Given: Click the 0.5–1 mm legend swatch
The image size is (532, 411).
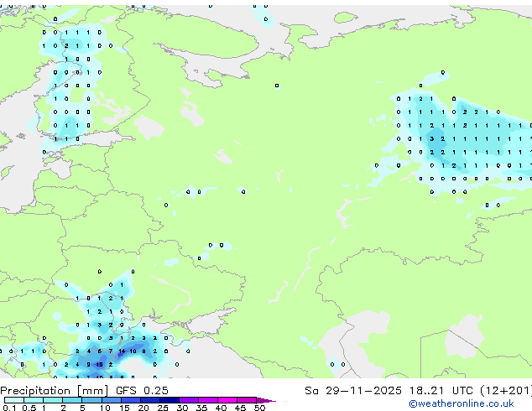Looking at the screenshot, I should point(34,400).
